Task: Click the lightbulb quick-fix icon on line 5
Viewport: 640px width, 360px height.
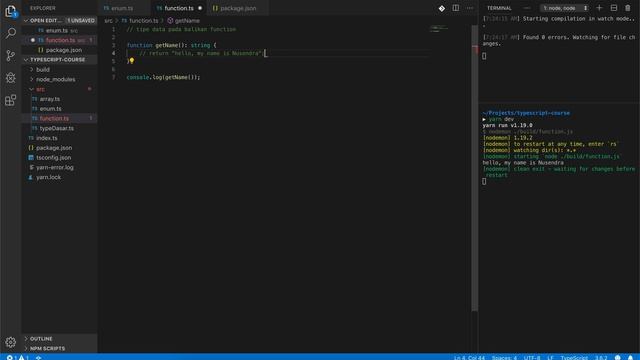Action: pyautogui.click(x=132, y=61)
